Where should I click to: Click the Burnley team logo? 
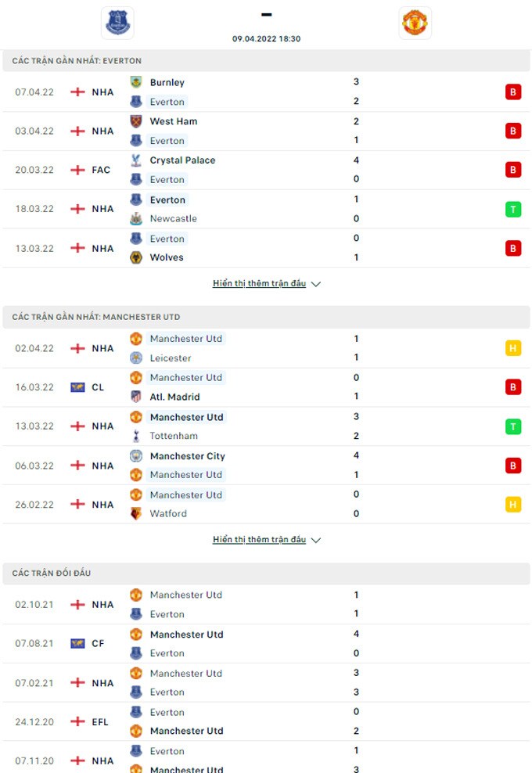136,82
